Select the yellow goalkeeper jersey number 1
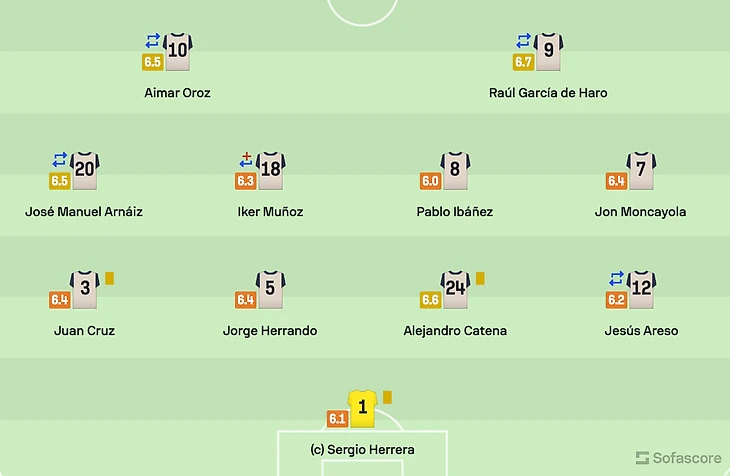 [x=363, y=408]
